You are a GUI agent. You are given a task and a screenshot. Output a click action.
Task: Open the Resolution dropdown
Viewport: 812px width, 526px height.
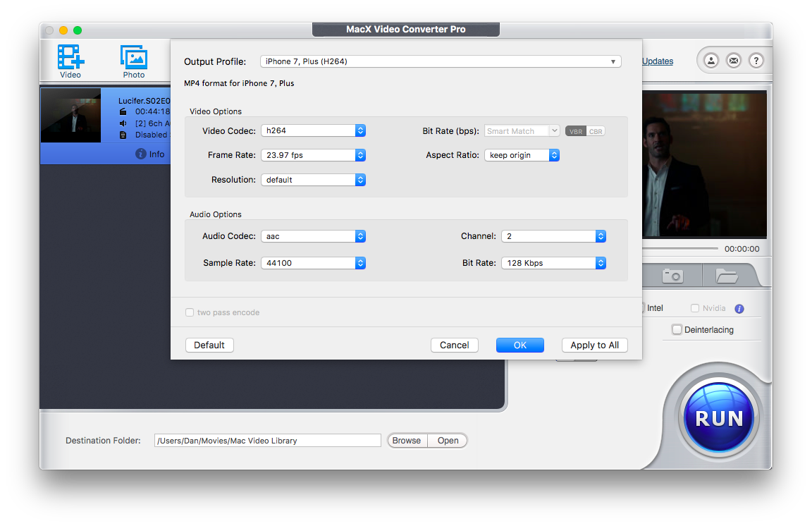[313, 180]
